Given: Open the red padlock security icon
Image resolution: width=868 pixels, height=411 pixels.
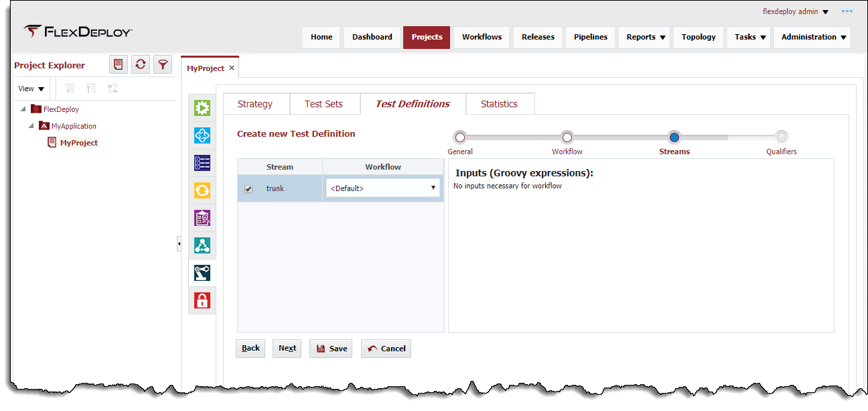Looking at the screenshot, I should 202,300.
